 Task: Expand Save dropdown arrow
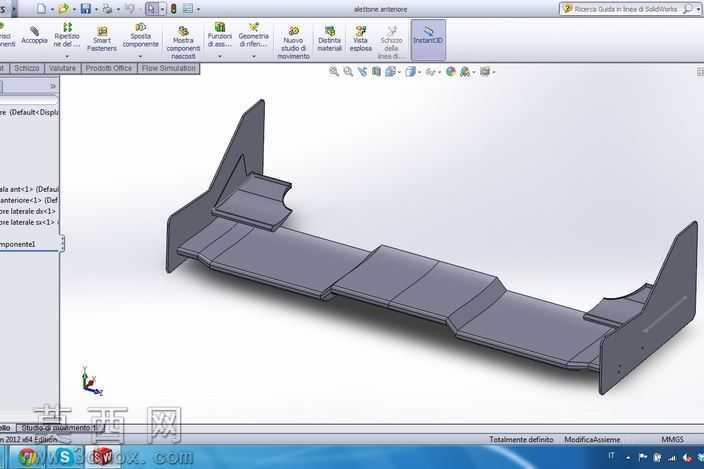pyautogui.click(x=96, y=9)
